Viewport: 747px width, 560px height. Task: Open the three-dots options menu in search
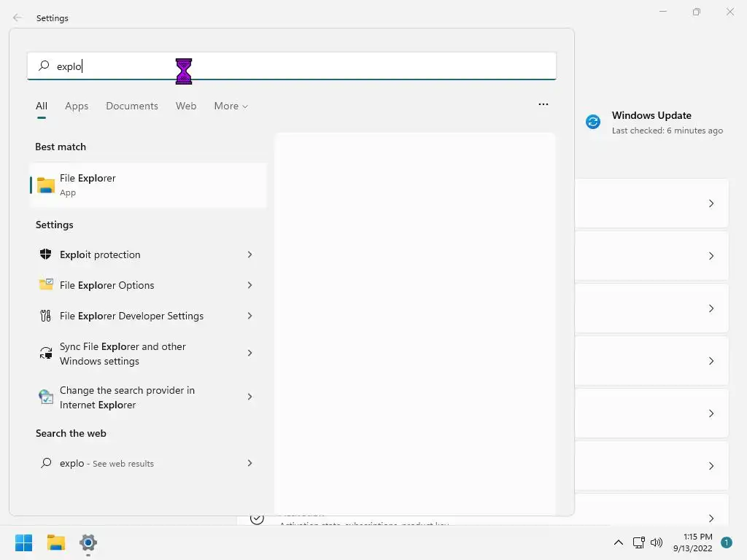[543, 104]
